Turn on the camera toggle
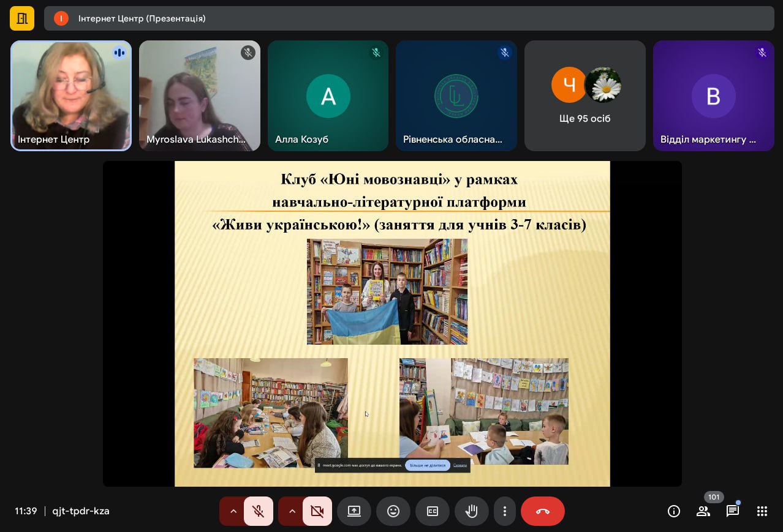This screenshot has width=783, height=532. 317,511
